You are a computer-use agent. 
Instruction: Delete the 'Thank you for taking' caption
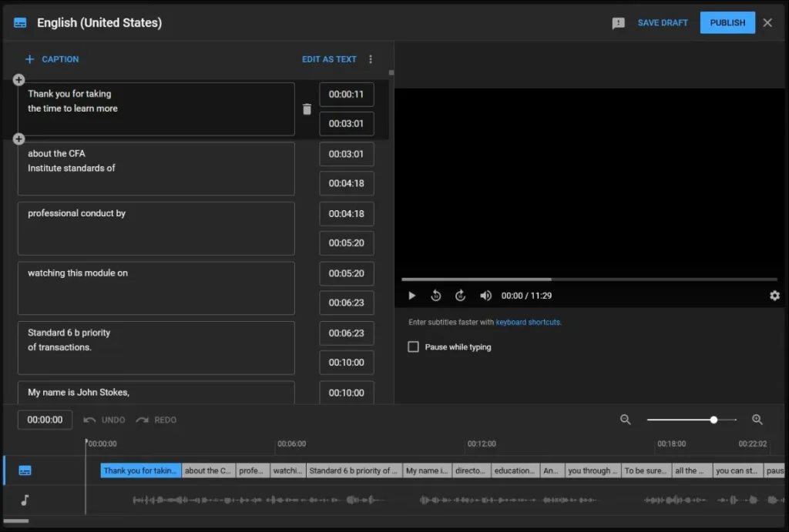pyautogui.click(x=307, y=109)
